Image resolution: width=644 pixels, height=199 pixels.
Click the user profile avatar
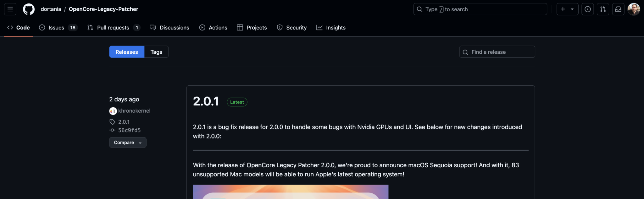634,9
